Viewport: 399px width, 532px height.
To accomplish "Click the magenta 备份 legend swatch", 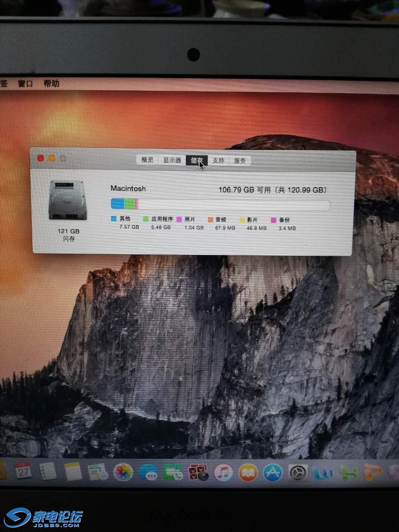I will point(273,220).
